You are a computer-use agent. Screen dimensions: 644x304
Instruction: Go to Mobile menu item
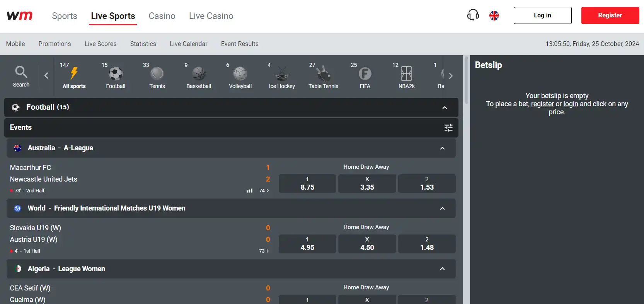(15, 44)
